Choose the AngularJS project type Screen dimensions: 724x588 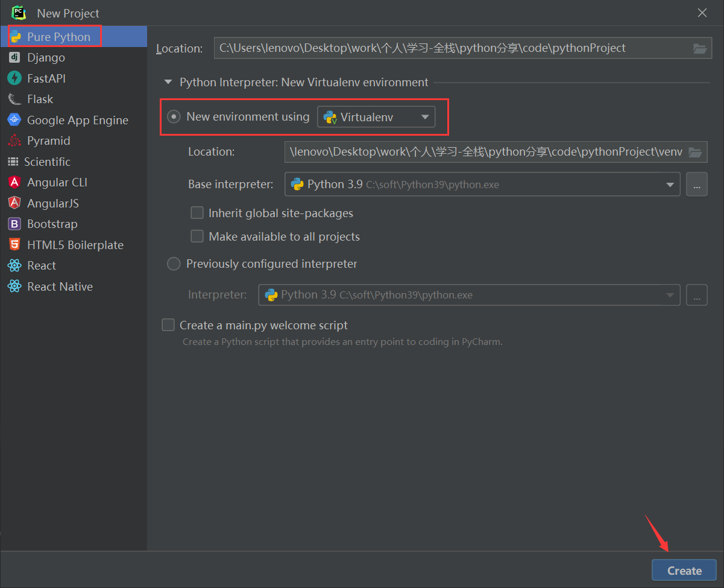point(74,203)
